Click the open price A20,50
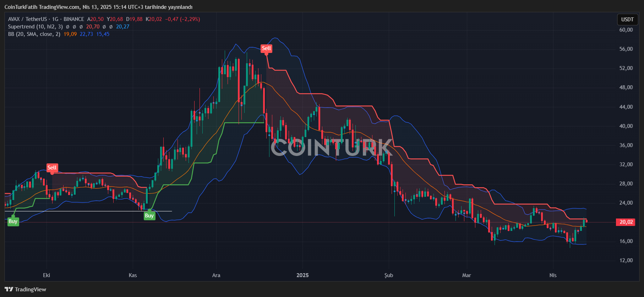Viewport: 644px width, 297px height. point(96,19)
